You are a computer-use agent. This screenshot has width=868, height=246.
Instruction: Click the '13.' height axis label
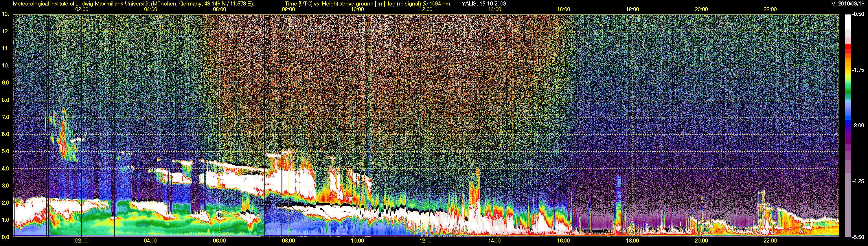point(5,14)
